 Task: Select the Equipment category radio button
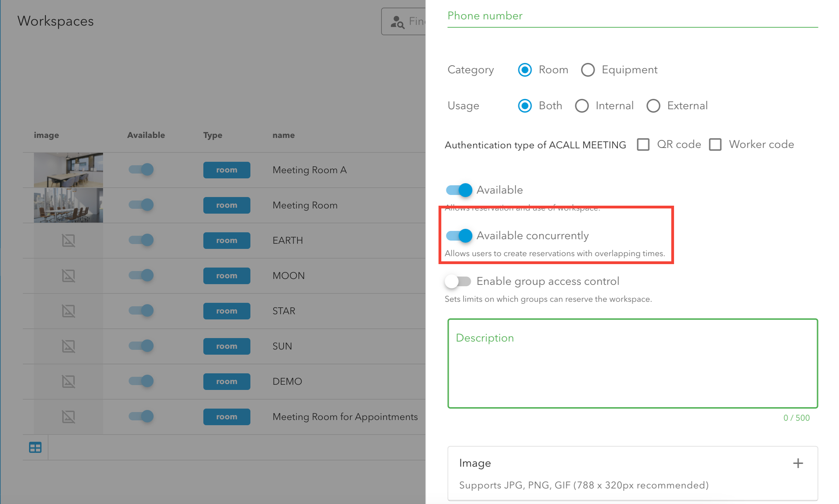(x=588, y=69)
